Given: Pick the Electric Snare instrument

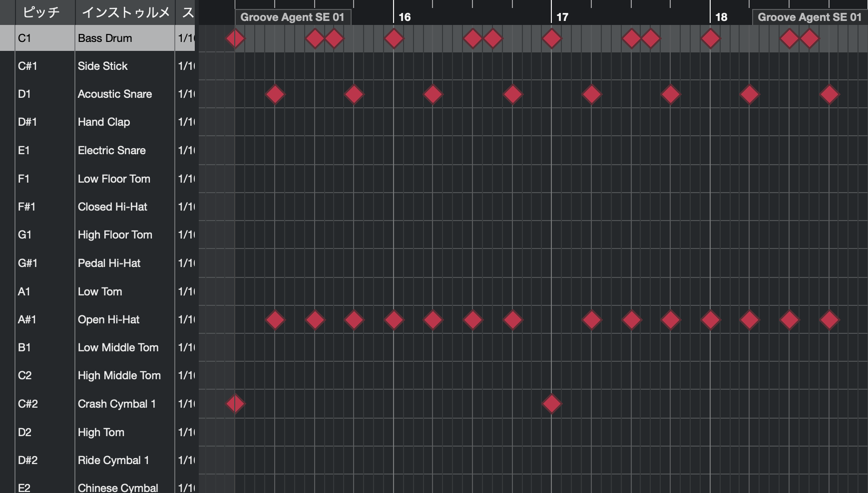Looking at the screenshot, I should pyautogui.click(x=112, y=150).
